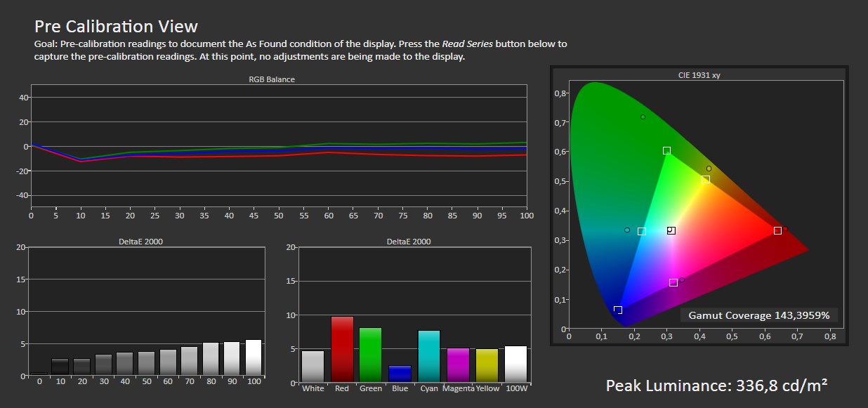Select the measured green point circle in the CIE chart

643,117
